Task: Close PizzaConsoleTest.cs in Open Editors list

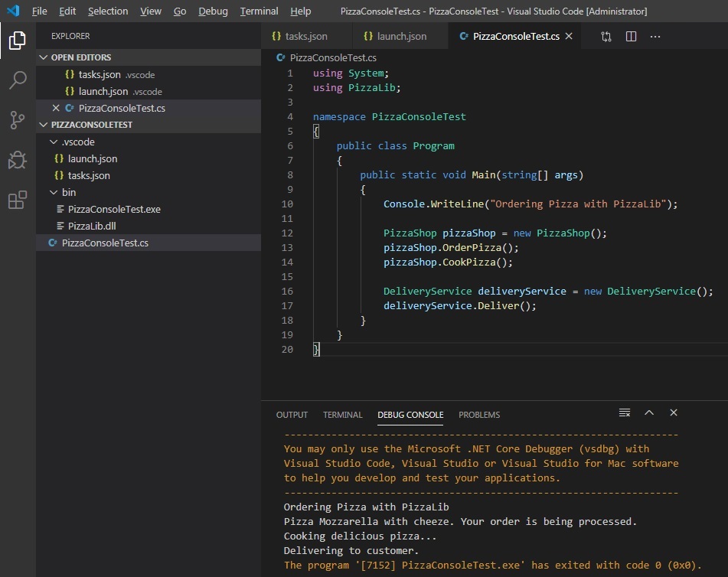Action: point(56,108)
